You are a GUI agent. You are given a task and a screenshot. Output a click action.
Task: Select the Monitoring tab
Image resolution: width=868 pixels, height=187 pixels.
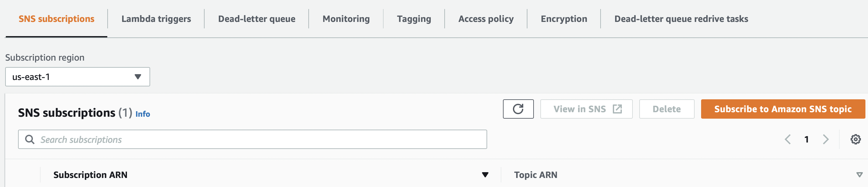346,19
